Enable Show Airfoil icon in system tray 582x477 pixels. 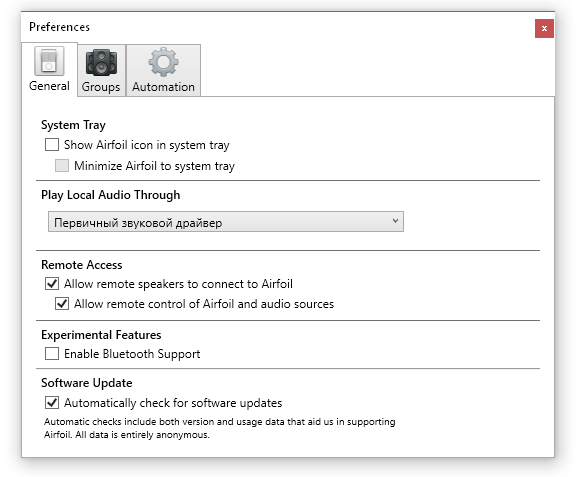coord(52,144)
